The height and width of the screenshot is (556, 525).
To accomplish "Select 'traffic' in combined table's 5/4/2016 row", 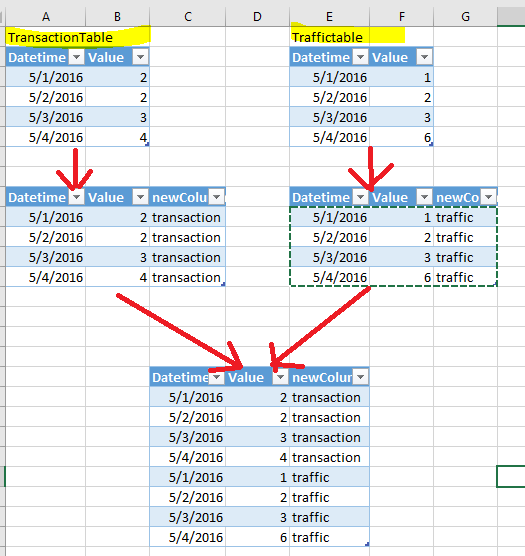I will coord(329,538).
